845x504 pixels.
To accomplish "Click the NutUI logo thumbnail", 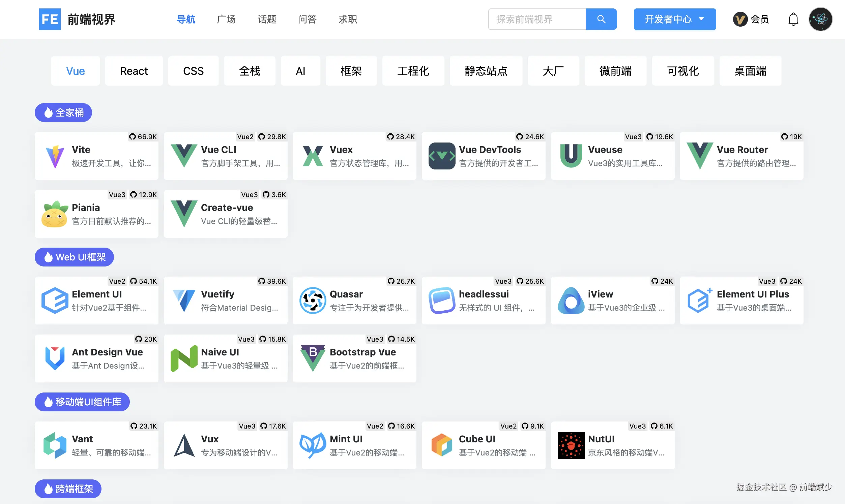I will point(571,445).
